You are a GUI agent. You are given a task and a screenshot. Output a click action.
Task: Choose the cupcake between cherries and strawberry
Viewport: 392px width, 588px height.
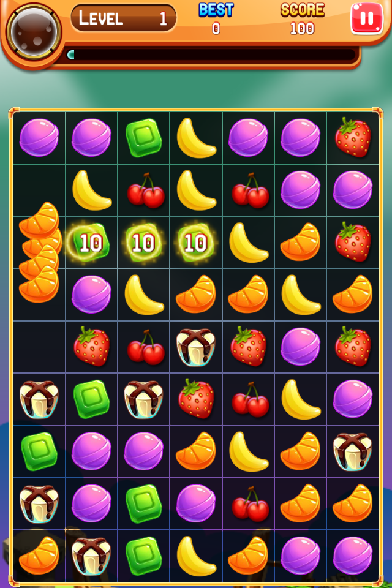(x=195, y=347)
